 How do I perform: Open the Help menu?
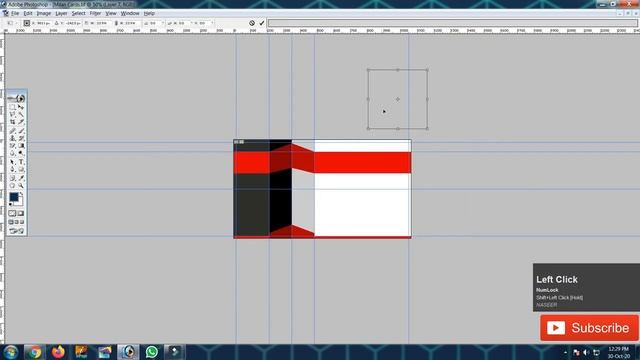[149, 13]
